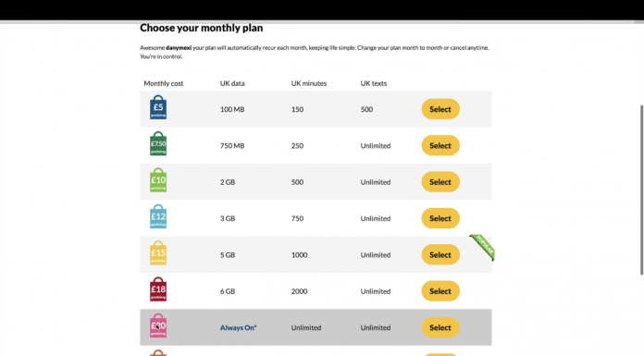Open the Always On* link
Image resolution: width=644 pixels, height=356 pixels.
238,327
